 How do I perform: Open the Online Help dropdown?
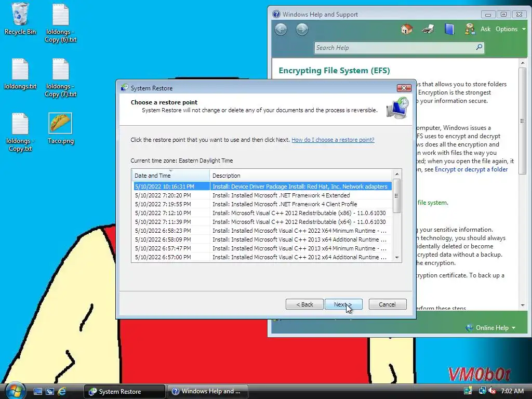[x=490, y=328]
